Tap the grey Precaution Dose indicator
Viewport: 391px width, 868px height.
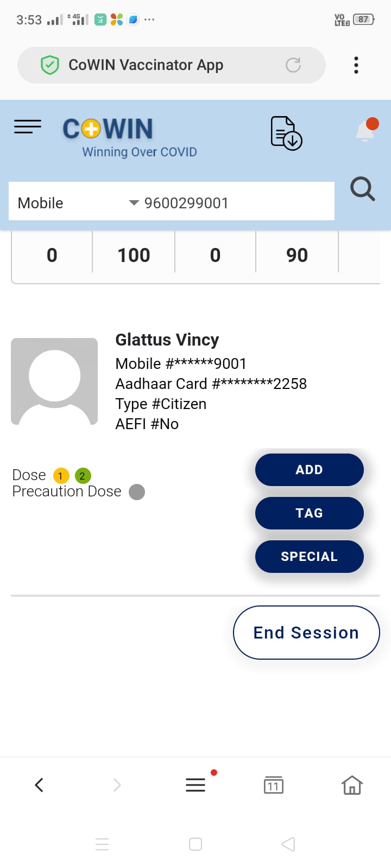137,492
